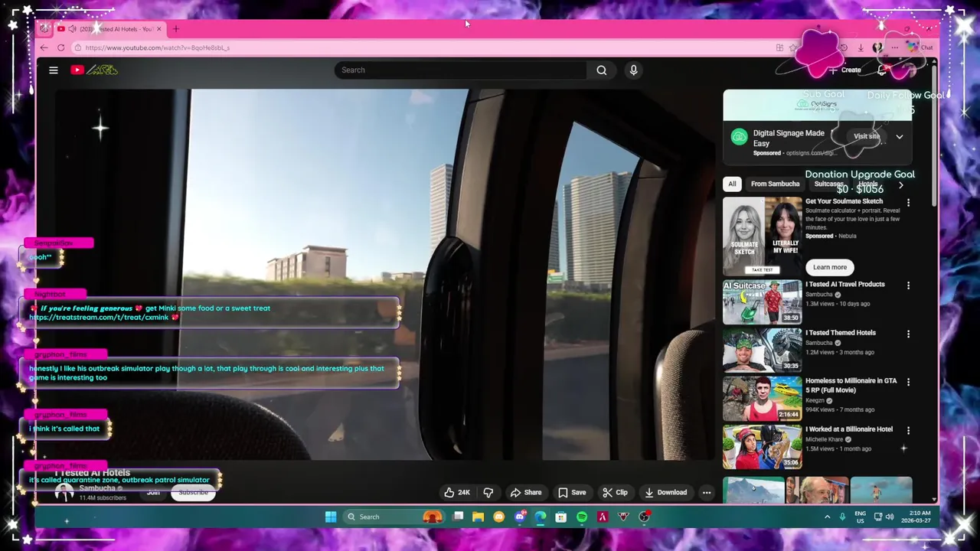
Task: Click the page vertical scrollbar
Action: click(x=933, y=138)
